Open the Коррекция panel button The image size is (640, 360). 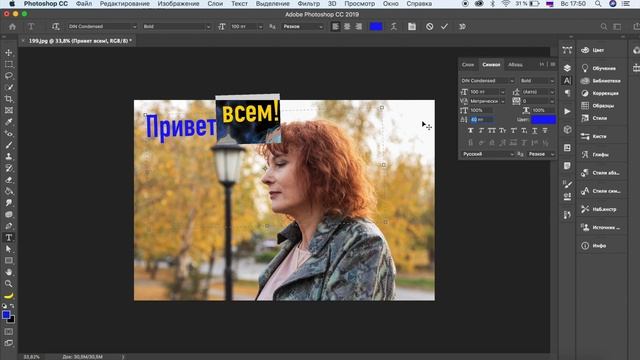(x=600, y=93)
